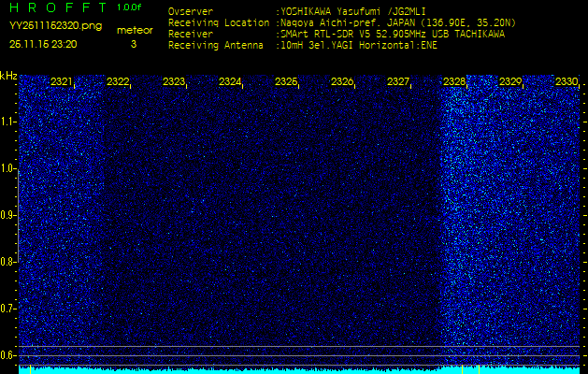
Task: Click the 2324 time marker
Action: point(230,81)
